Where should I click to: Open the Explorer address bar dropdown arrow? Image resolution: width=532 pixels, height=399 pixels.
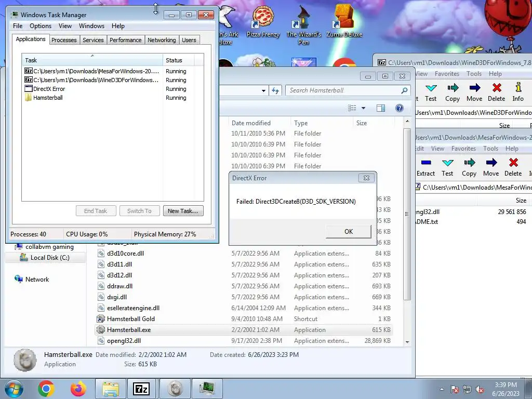tap(263, 90)
